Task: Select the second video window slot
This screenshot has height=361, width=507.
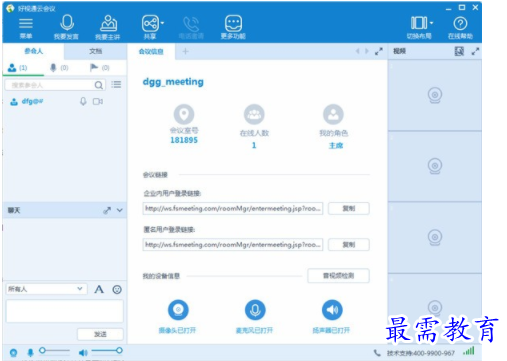Action: tap(435, 166)
